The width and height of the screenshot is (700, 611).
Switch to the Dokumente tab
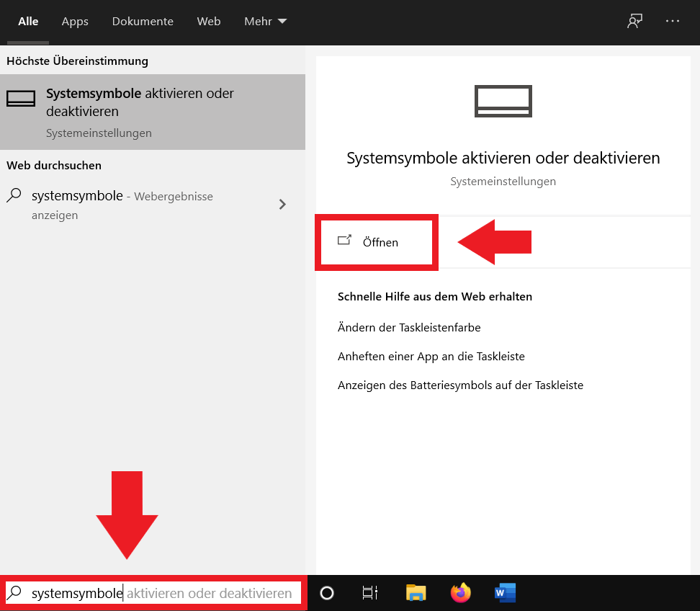143,22
